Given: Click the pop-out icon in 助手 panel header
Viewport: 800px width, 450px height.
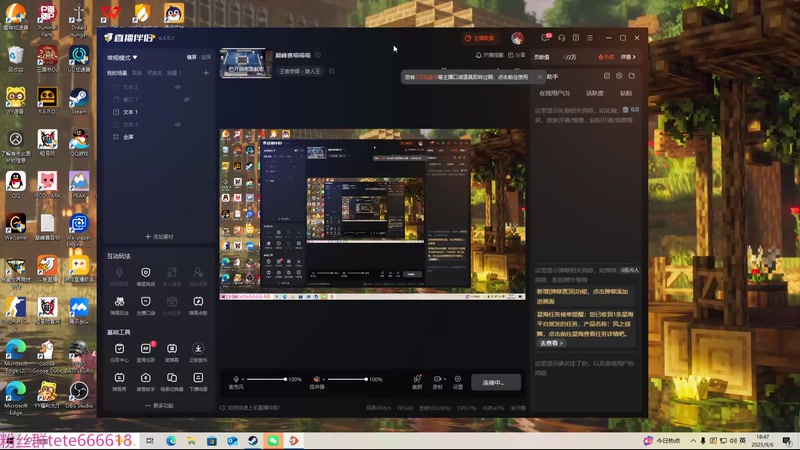Looking at the screenshot, I should point(632,76).
